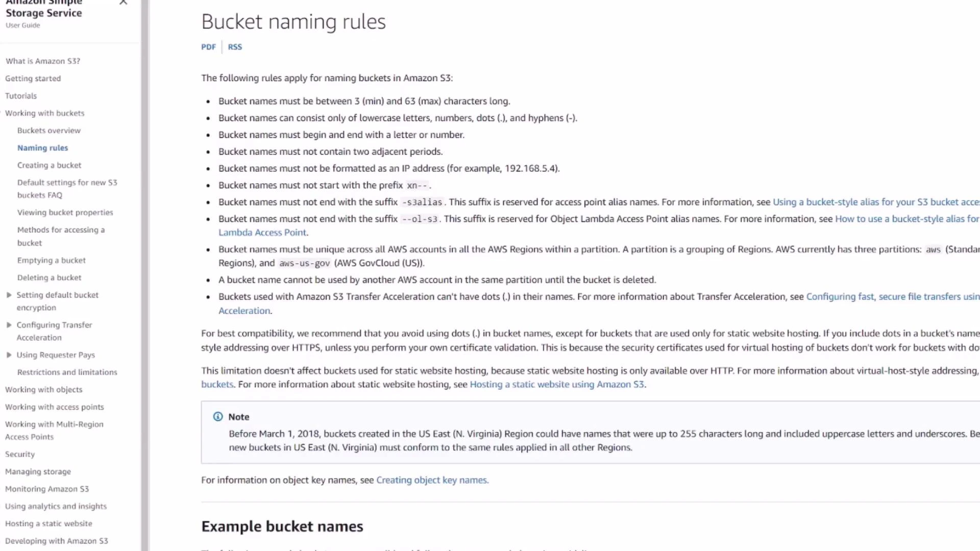
Task: Click the Lambda Access Point link
Action: tap(262, 232)
